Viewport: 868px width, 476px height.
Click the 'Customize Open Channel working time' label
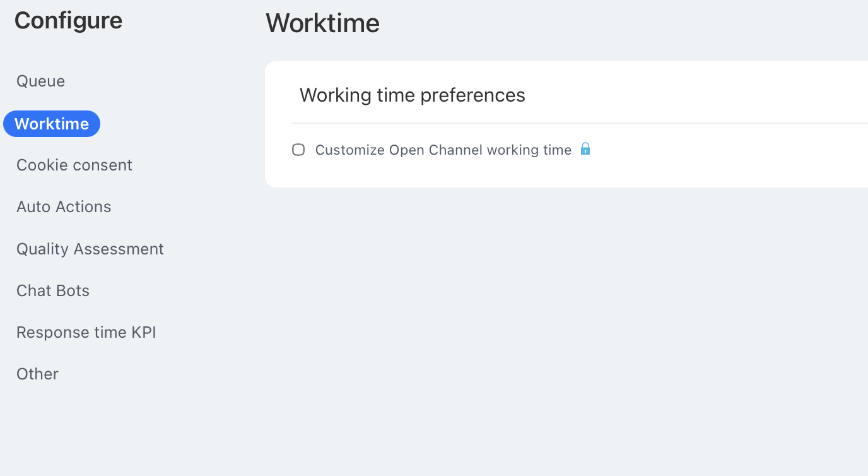point(443,150)
